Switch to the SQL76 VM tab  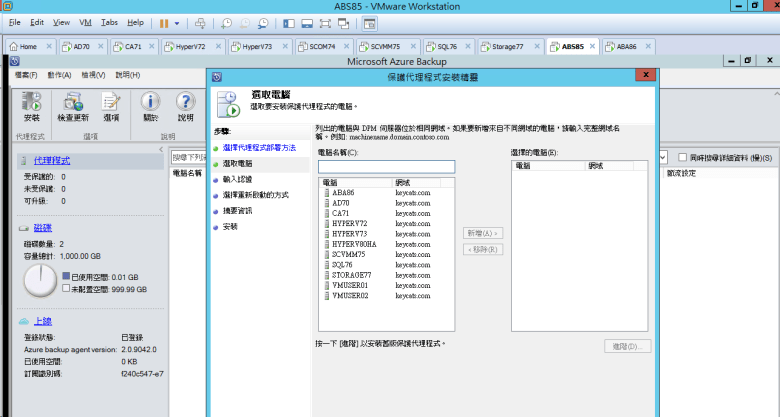(x=440, y=46)
